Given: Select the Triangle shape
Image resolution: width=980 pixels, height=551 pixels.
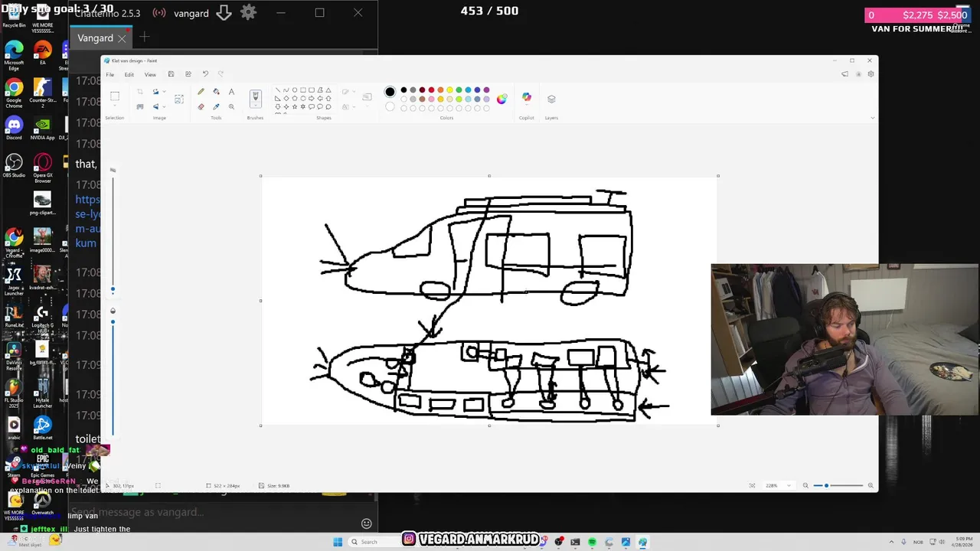Looking at the screenshot, I should click(x=328, y=90).
